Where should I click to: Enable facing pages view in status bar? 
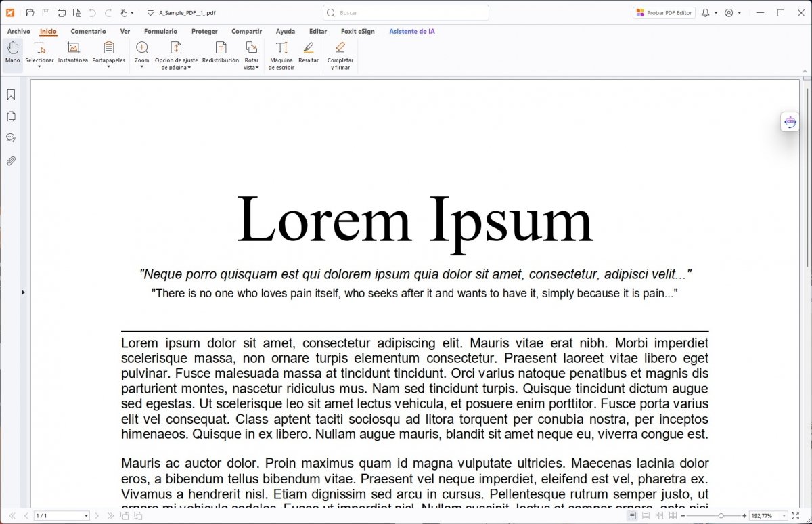(660, 516)
